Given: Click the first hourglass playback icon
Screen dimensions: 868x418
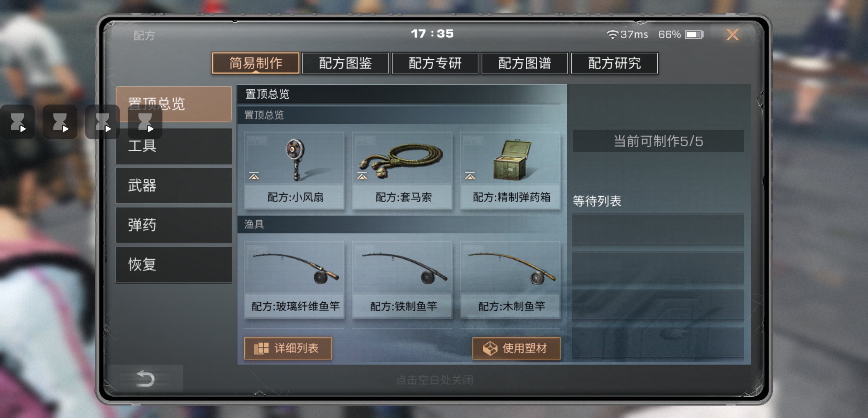Looking at the screenshot, I should click(17, 122).
